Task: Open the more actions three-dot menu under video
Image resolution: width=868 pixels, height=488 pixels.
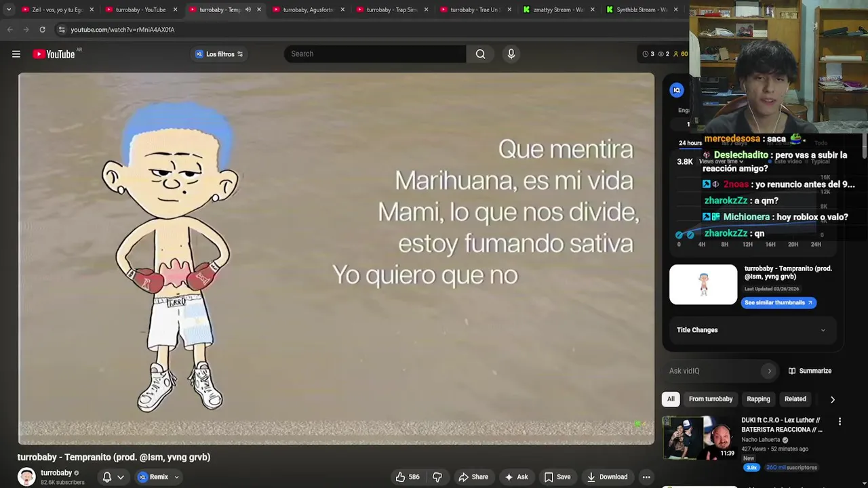Action: click(x=646, y=477)
